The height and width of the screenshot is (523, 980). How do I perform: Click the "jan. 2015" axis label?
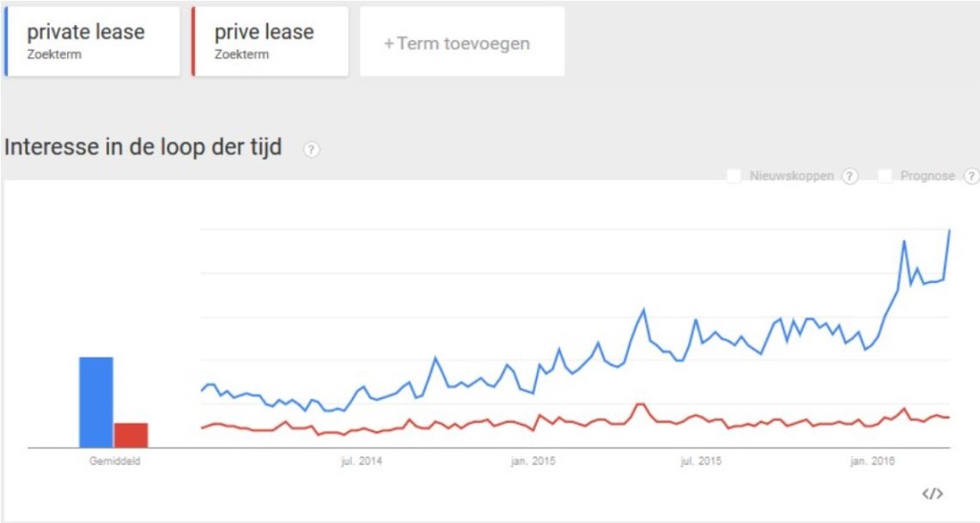pyautogui.click(x=534, y=462)
